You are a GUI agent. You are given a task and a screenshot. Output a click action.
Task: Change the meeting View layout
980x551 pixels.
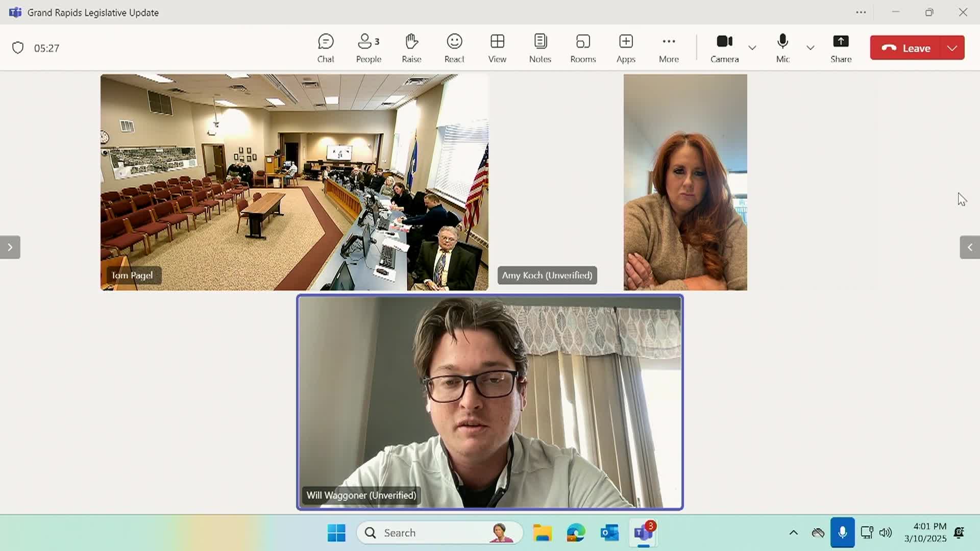click(497, 48)
